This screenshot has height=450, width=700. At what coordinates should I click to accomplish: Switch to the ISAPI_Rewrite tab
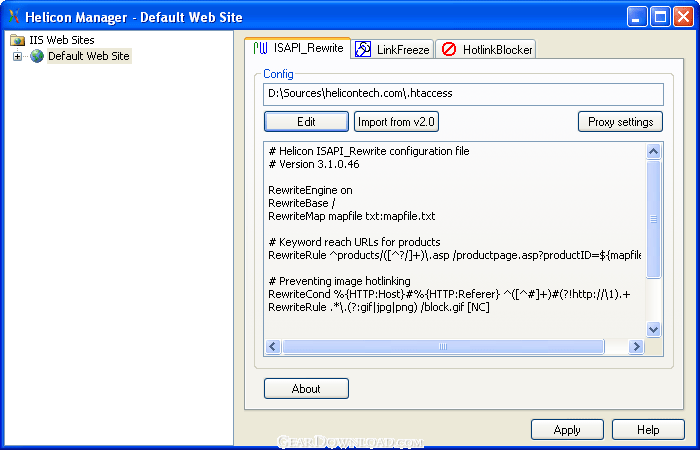297,48
